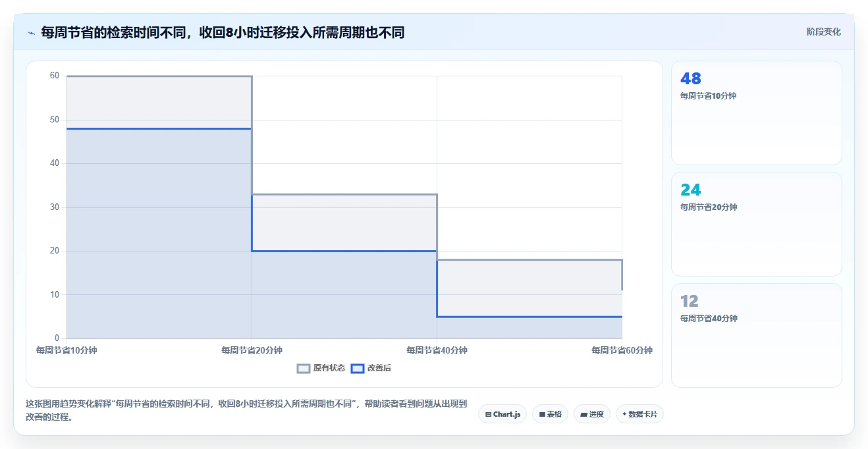Click y-axis tick label 10
This screenshot has height=449, width=868.
[x=55, y=295]
